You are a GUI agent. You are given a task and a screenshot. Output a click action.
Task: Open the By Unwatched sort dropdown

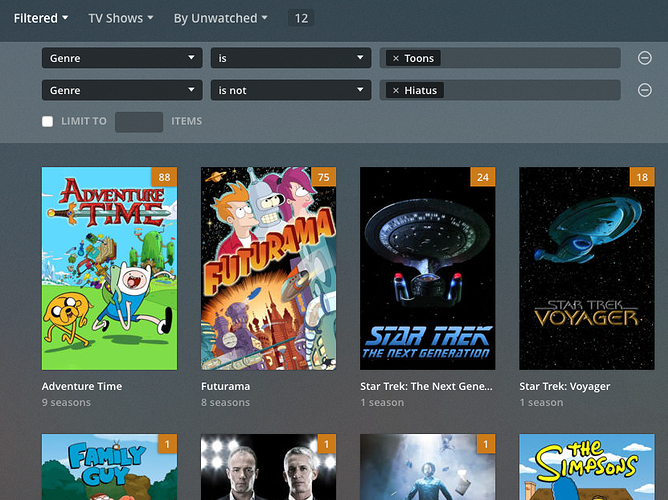[220, 18]
